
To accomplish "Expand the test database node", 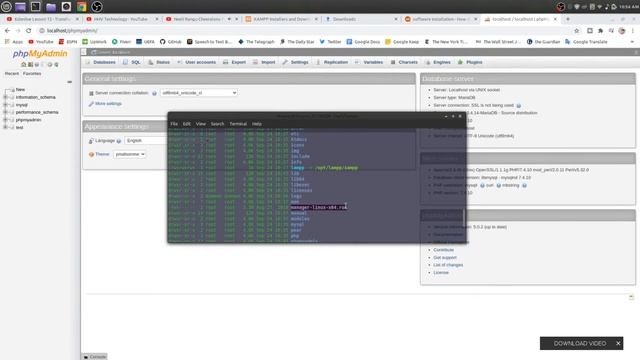I will 5,127.
